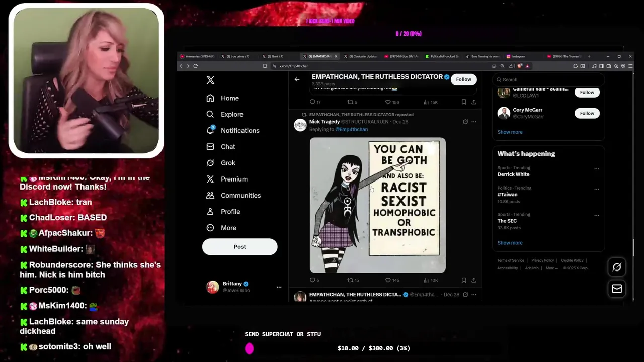
Task: Follow EMPATHCHAN from profile header
Action: click(463, 79)
